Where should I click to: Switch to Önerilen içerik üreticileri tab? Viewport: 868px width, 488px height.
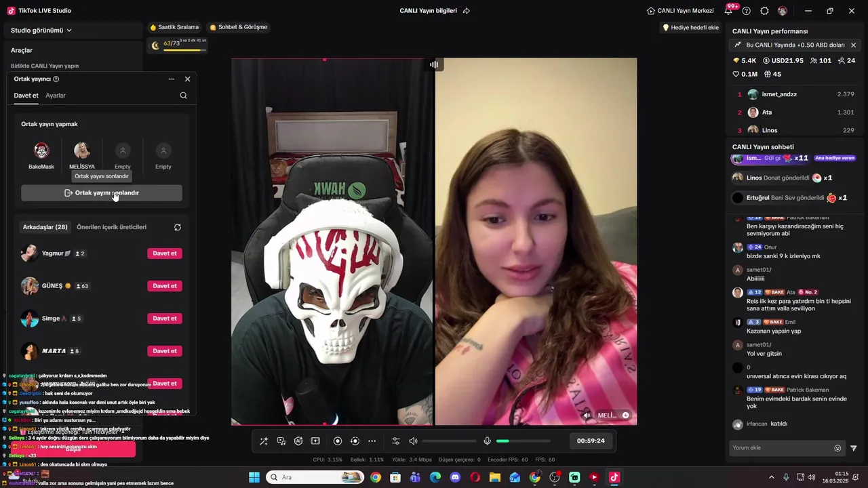click(111, 227)
